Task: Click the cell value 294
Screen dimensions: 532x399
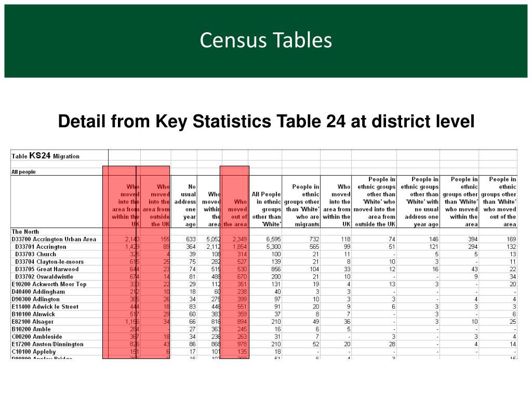Action: [x=473, y=247]
